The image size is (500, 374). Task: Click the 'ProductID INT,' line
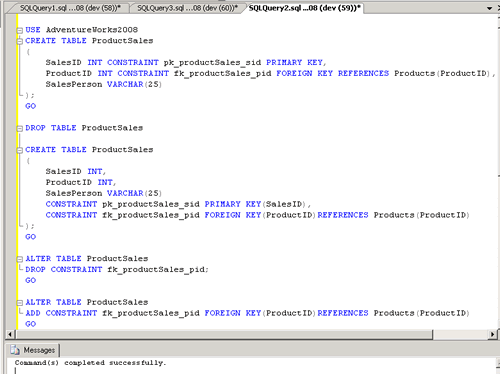pos(81,182)
